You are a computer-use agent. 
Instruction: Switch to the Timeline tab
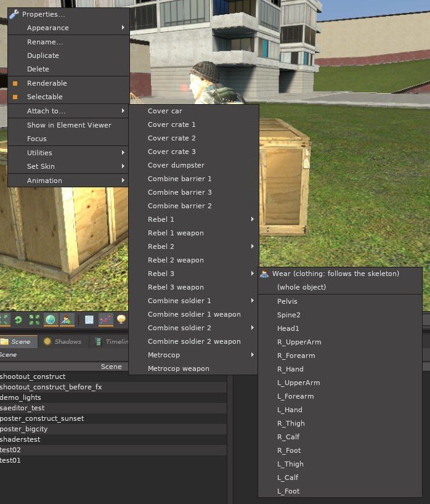[x=109, y=342]
